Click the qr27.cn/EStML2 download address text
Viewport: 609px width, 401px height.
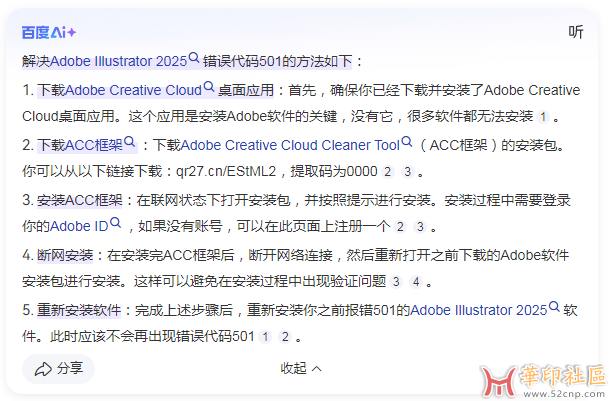226,171
